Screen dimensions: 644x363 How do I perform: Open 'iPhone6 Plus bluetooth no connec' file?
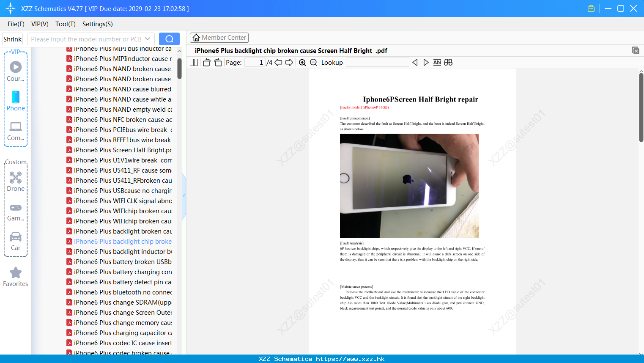pyautogui.click(x=119, y=292)
